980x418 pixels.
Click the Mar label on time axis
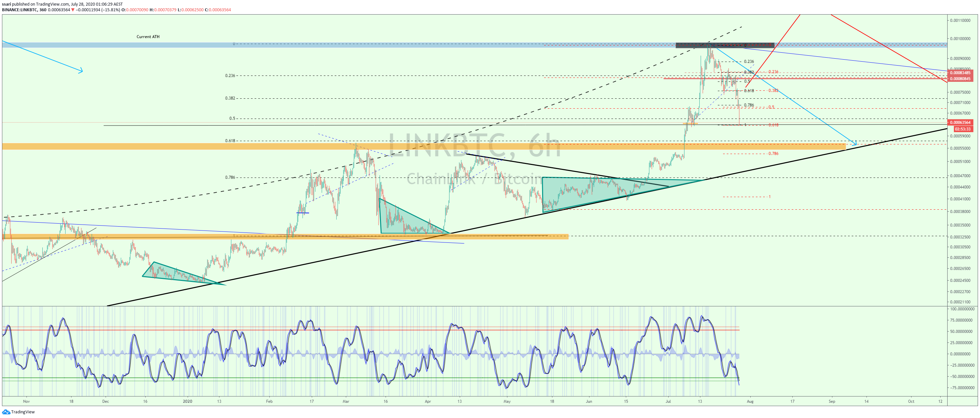point(346,401)
